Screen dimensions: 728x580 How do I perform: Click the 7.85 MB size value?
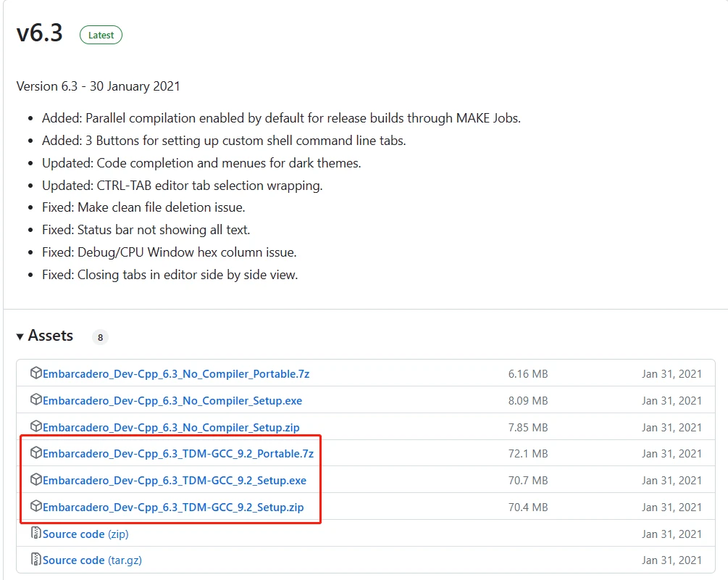(528, 427)
